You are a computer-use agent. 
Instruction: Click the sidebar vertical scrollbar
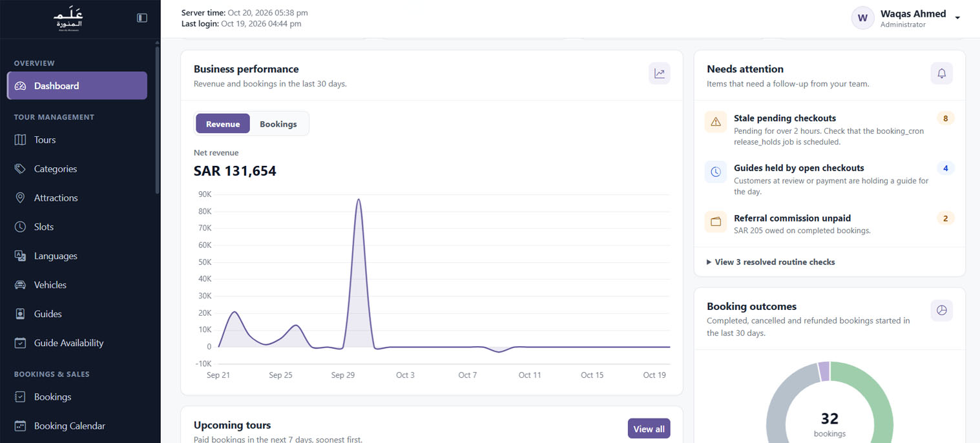157,119
